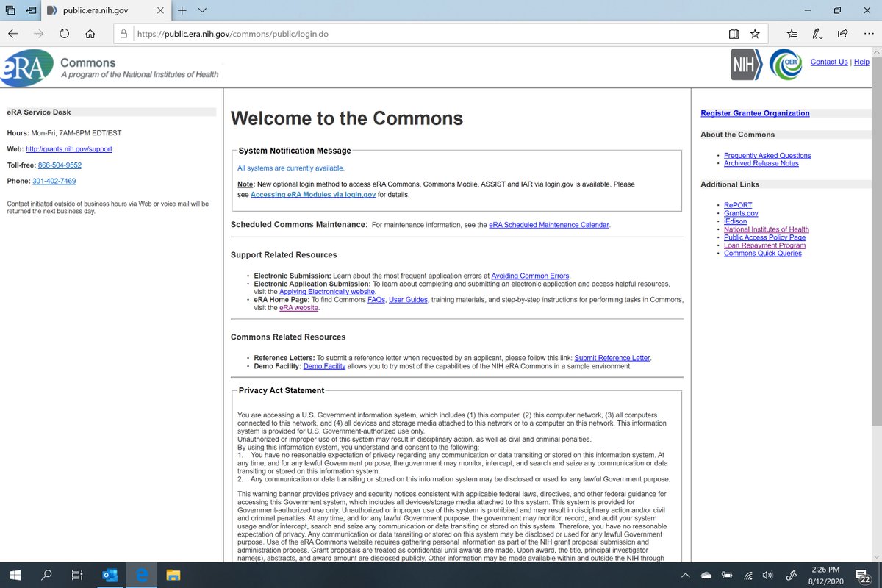
Task: Open the Demo Facility link
Action: [x=324, y=366]
